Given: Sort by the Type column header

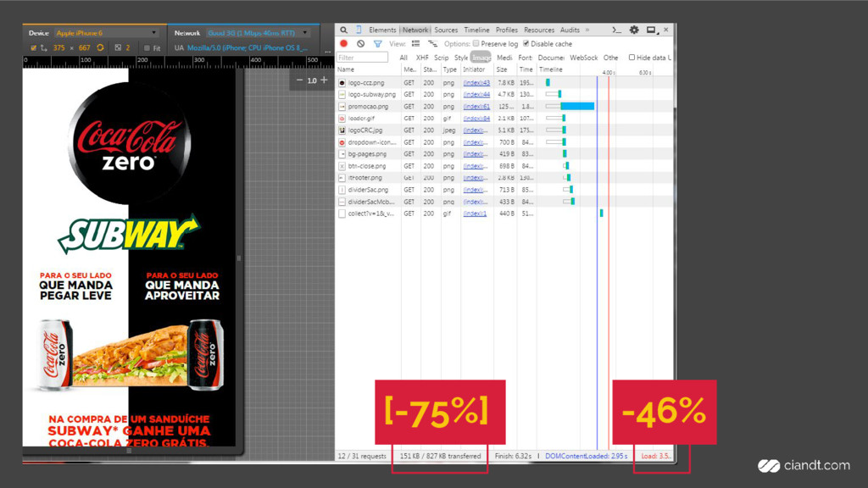Looking at the screenshot, I should click(x=450, y=69).
